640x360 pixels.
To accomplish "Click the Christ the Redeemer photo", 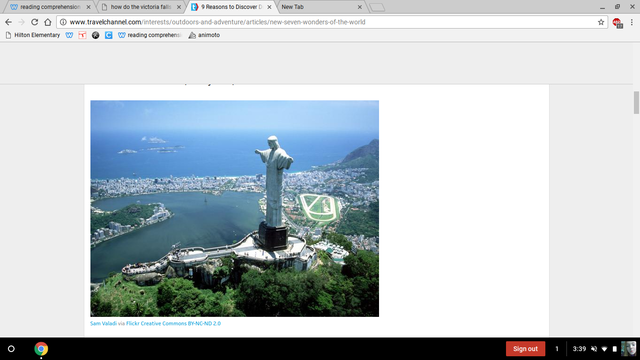I will point(235,209).
